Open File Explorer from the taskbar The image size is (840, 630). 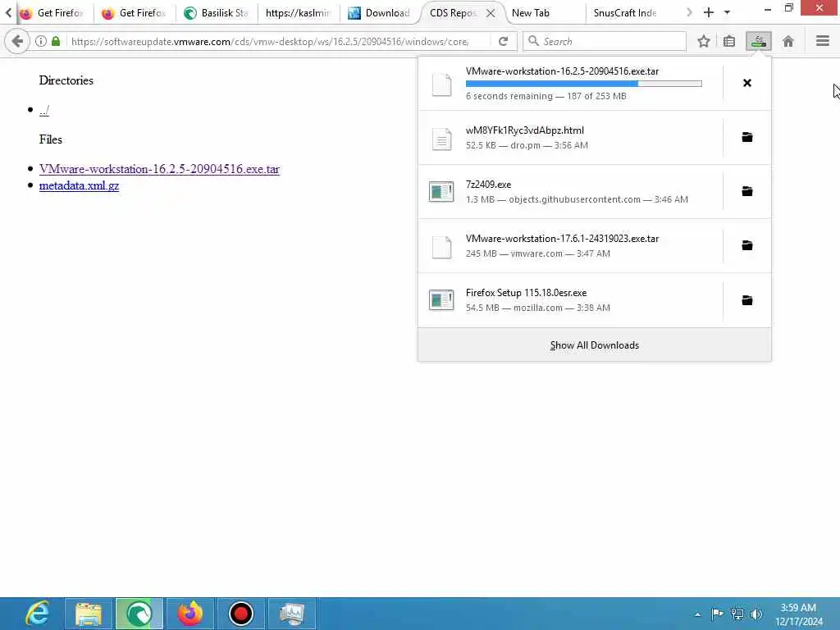tap(89, 614)
